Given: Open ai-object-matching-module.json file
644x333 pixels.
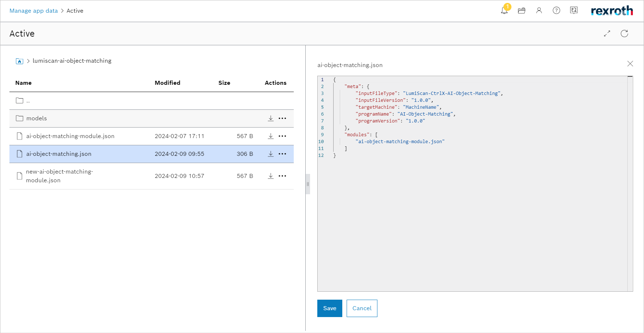Looking at the screenshot, I should [x=70, y=136].
